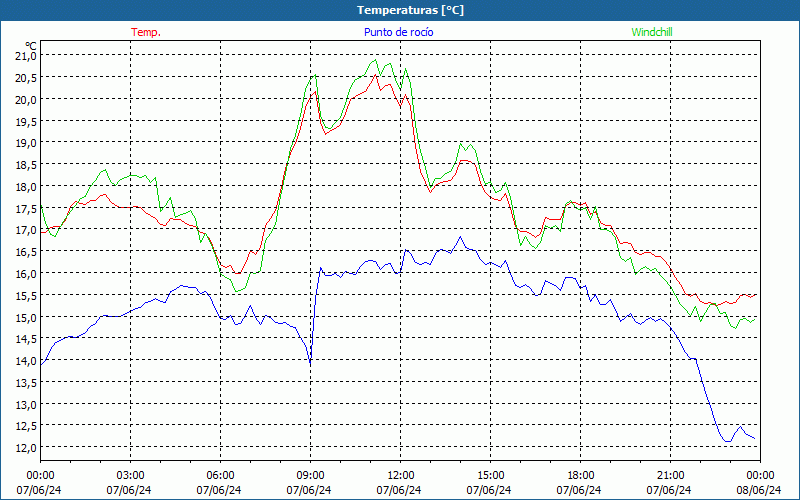
Task: Click the 14,5 y-axis value
Action: (x=27, y=339)
